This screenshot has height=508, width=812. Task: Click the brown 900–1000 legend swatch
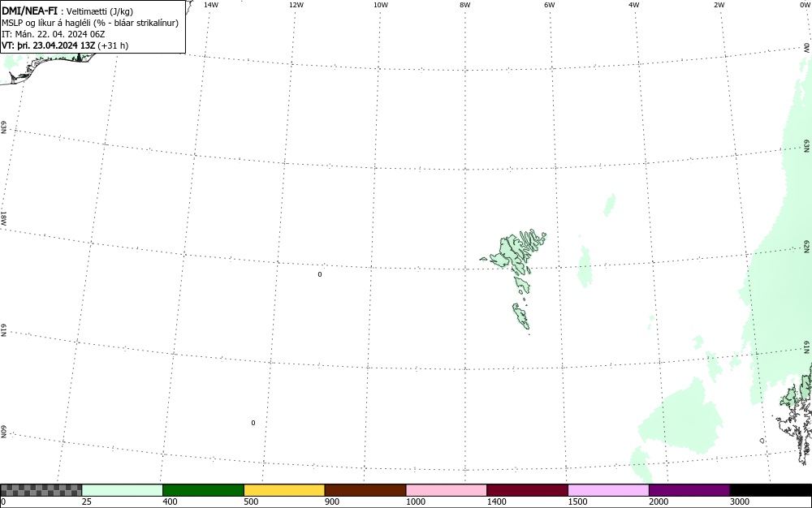tap(365, 490)
